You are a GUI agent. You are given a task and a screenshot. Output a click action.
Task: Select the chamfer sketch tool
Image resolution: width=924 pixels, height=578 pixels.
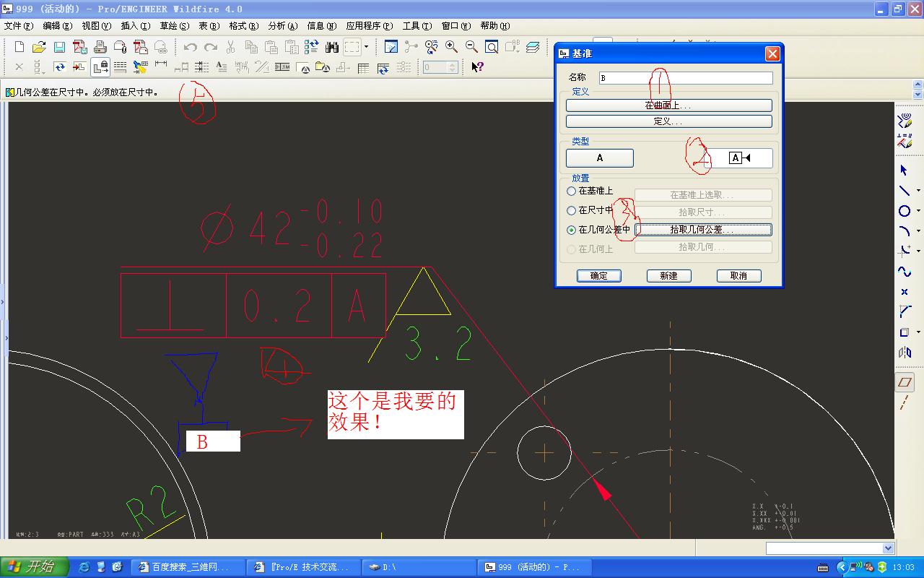[904, 312]
